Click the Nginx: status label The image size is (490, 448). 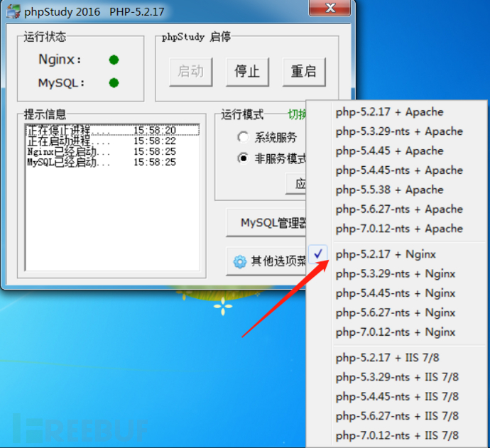click(60, 60)
